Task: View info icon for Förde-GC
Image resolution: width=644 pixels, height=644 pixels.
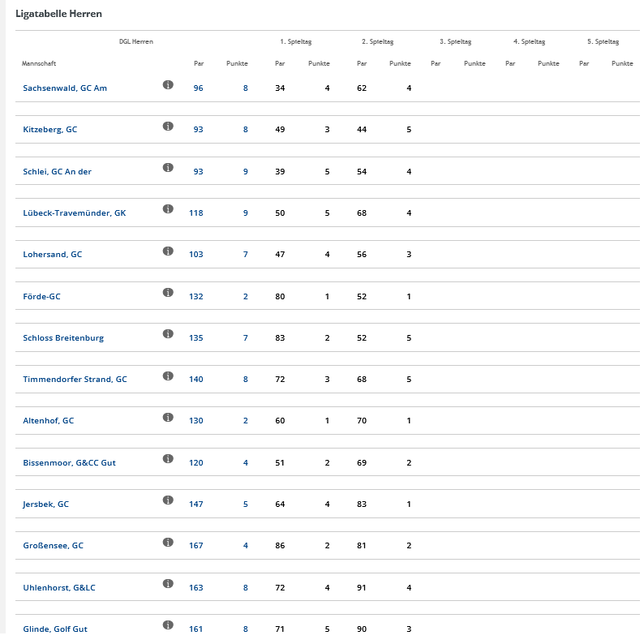Action: point(168,293)
